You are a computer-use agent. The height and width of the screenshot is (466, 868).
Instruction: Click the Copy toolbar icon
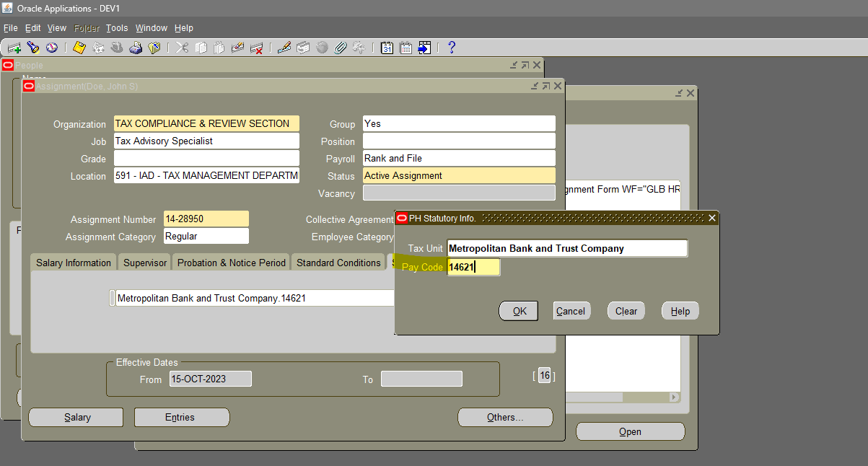201,48
